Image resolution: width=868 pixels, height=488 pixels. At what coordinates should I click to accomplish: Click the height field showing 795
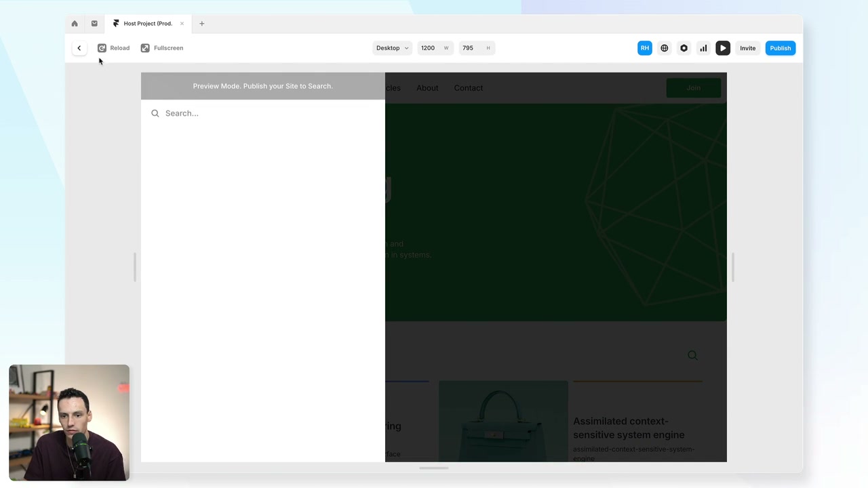pyautogui.click(x=477, y=48)
